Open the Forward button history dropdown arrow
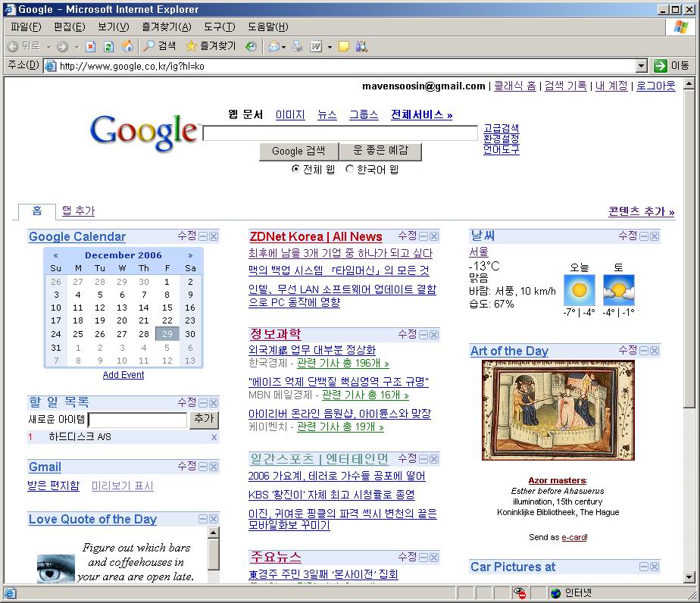The image size is (700, 603). [77, 47]
